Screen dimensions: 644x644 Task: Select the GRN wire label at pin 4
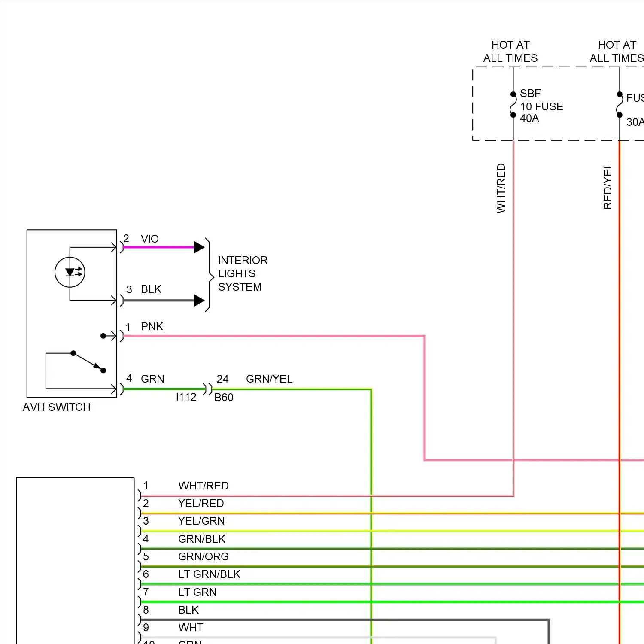[152, 379]
